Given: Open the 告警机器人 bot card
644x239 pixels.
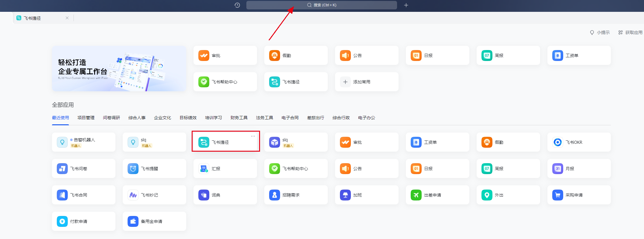Looking at the screenshot, I should point(84,142).
